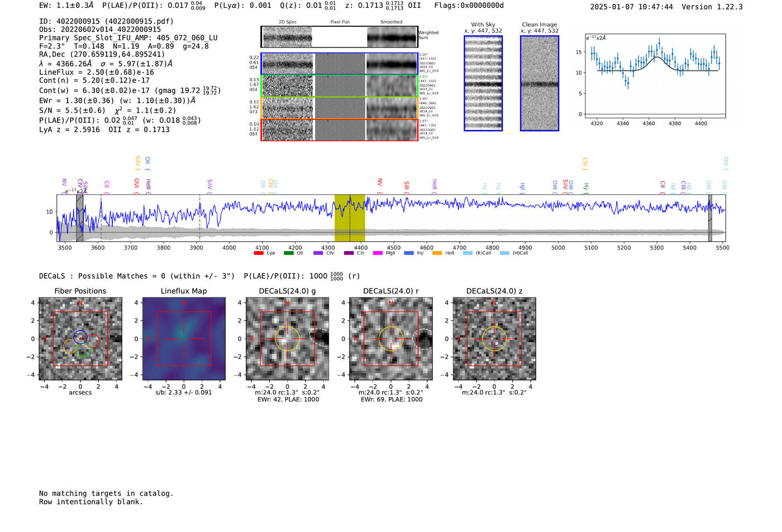
Task: Select the orange-bordered fiber spectrum row
Action: point(340,108)
